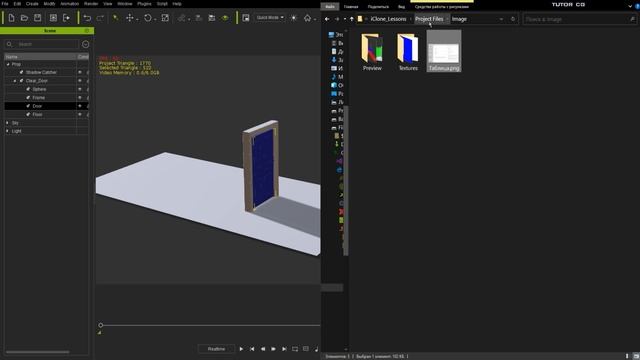
Task: Collapse the Clear_Door tree node
Action: pos(15,81)
